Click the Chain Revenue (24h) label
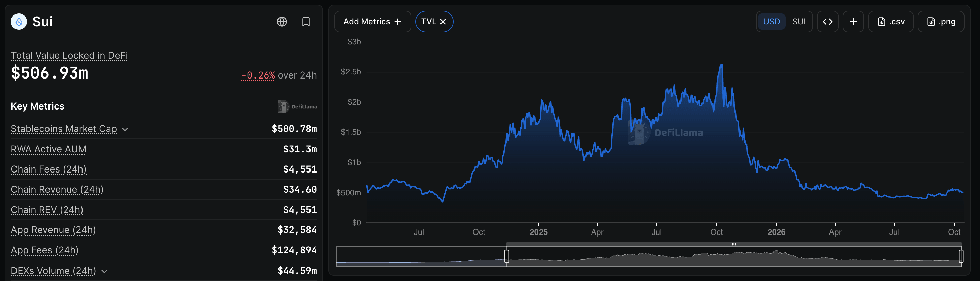 tap(57, 190)
